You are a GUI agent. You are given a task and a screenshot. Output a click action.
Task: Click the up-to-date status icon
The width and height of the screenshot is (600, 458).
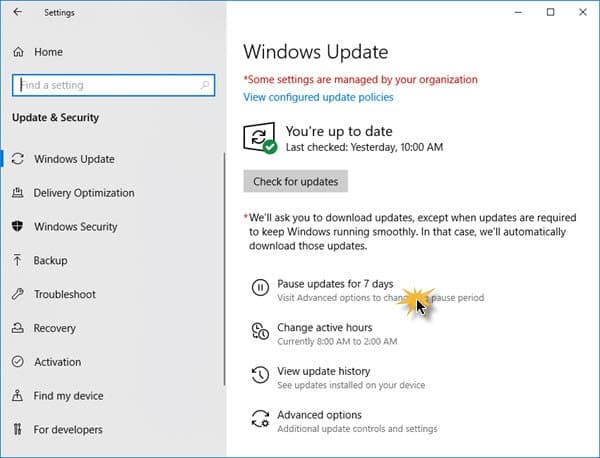tap(260, 138)
